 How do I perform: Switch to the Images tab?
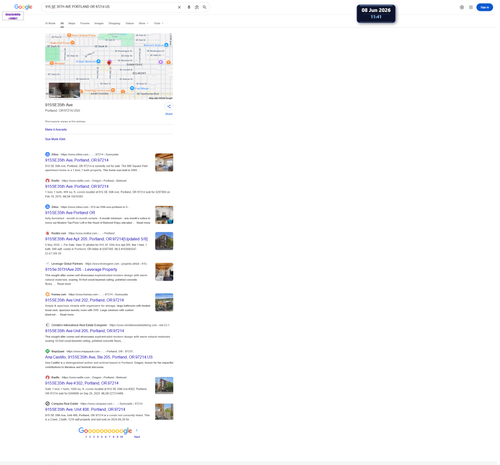99,23
